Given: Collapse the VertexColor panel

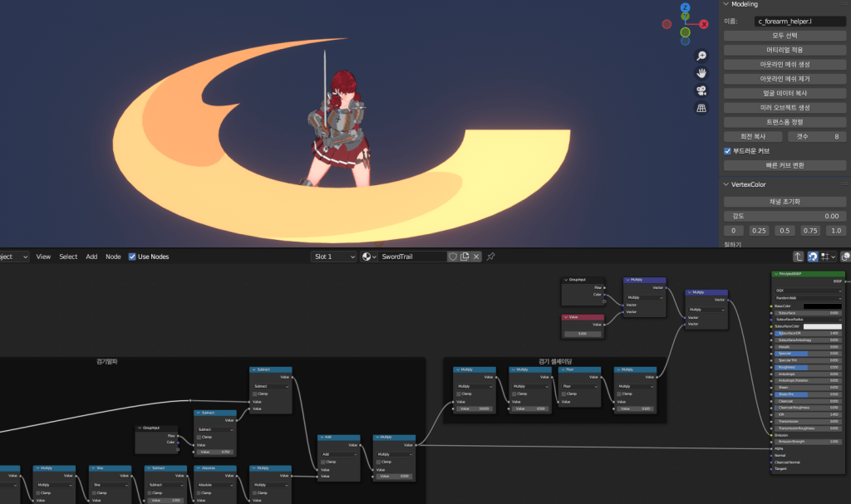Looking at the screenshot, I should pyautogui.click(x=725, y=184).
